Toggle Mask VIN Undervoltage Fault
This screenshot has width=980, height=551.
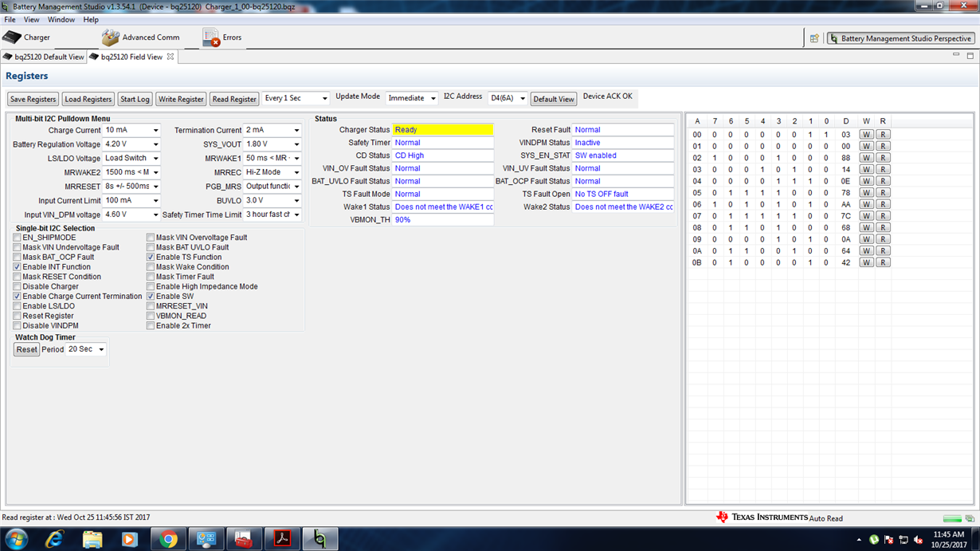tap(18, 247)
